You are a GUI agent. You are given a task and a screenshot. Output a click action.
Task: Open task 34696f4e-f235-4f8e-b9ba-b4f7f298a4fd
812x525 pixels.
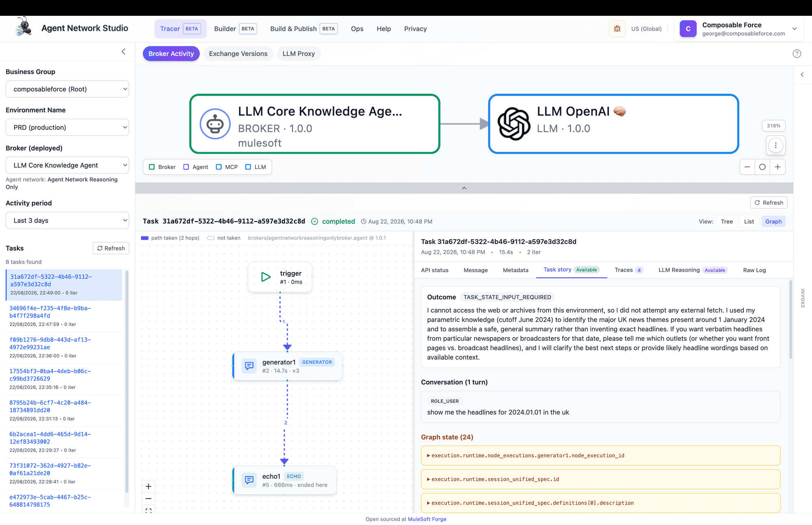(64, 316)
